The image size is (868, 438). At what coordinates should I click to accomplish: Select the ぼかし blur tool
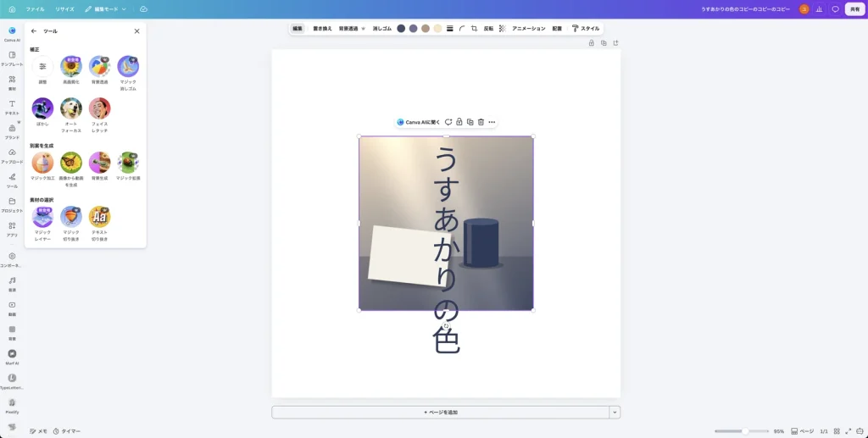pyautogui.click(x=42, y=113)
